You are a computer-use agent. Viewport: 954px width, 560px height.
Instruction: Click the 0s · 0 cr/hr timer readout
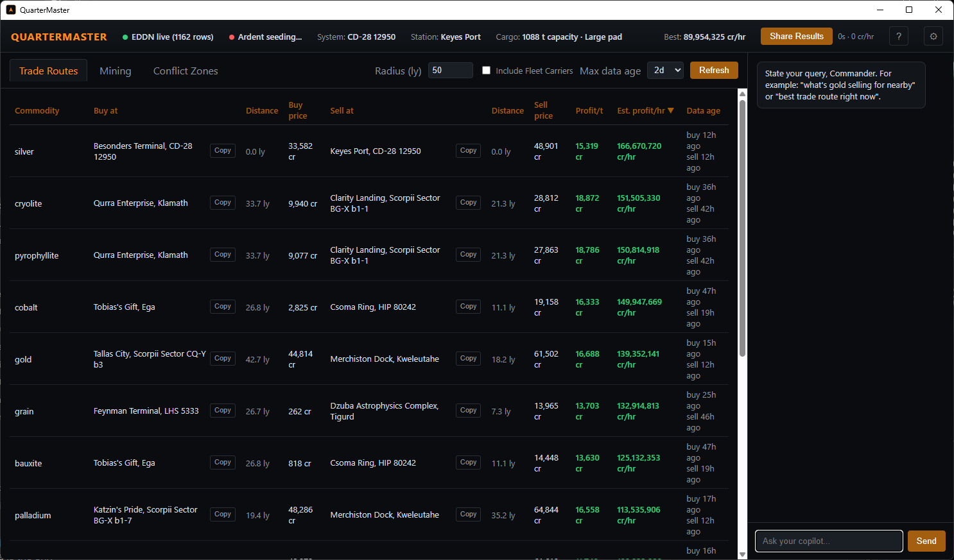856,37
